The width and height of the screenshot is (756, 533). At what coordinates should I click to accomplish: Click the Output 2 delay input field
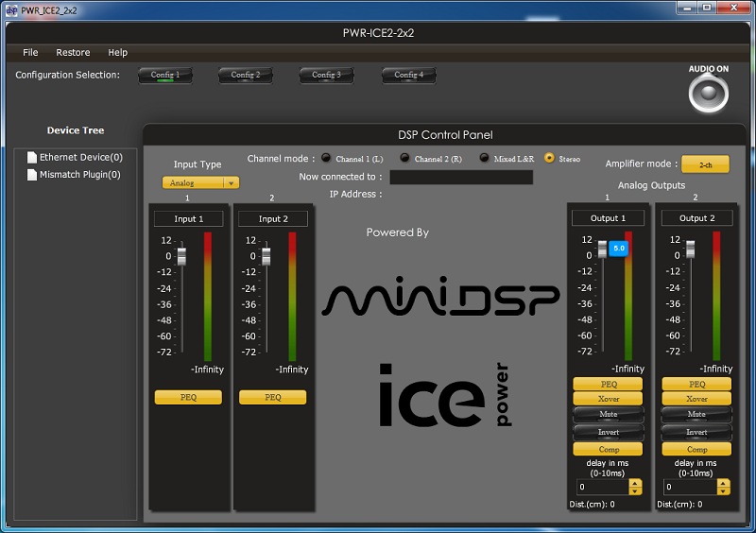point(688,488)
